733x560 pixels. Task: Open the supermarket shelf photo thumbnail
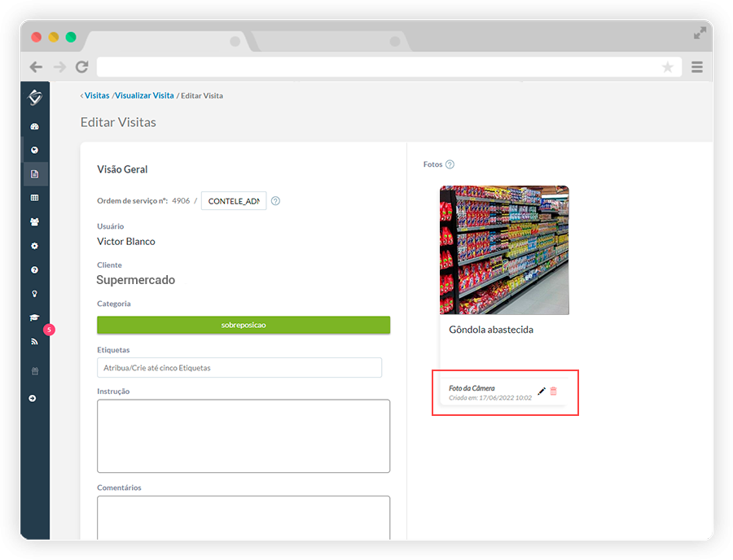(504, 250)
